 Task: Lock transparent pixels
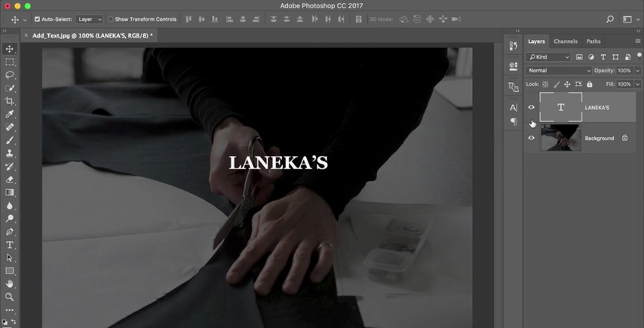(545, 84)
